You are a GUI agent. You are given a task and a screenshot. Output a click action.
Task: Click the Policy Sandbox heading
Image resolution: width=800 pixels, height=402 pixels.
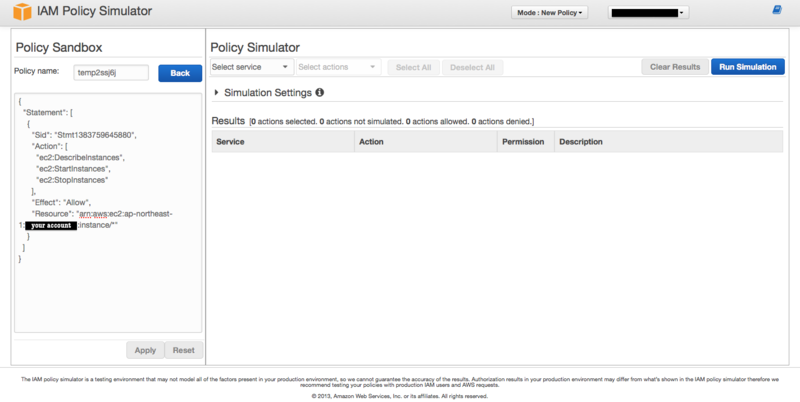[59, 47]
